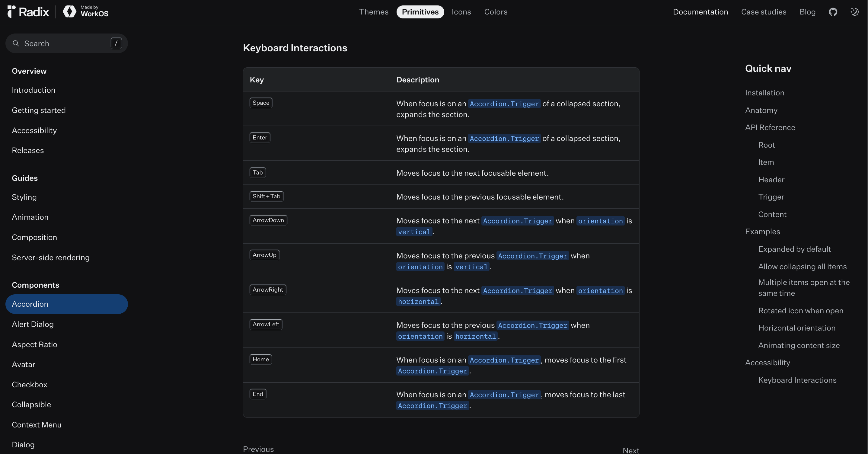Open the WorkOS logo link
Screen dimensions: 868x454
[x=86, y=11]
